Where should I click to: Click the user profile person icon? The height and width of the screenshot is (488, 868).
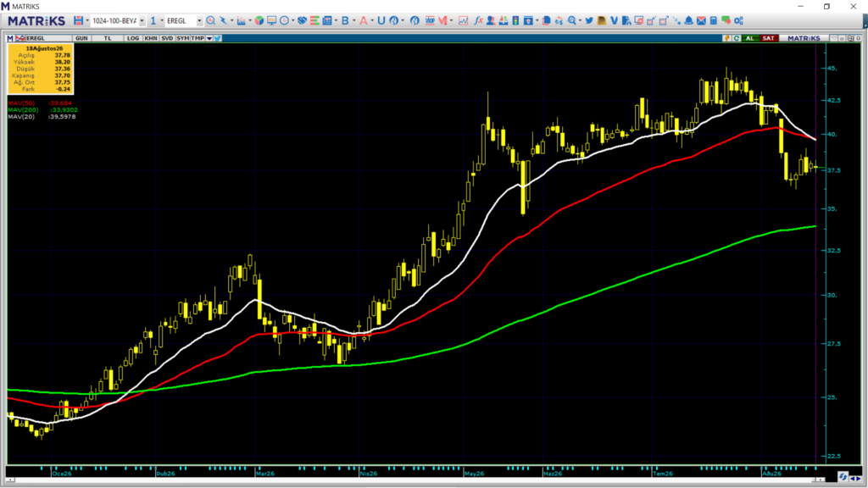491,20
